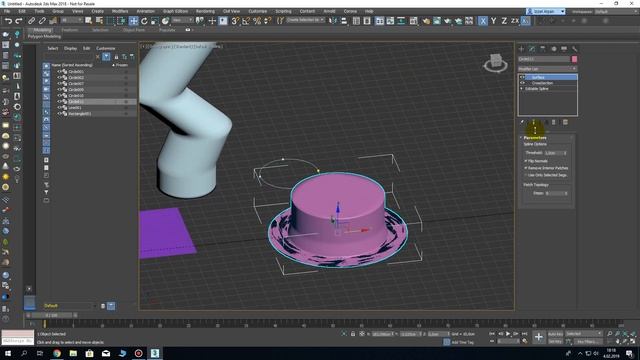Open the Default layer dropdown under the scene explorer
The width and height of the screenshot is (640, 360).
[x=70, y=306]
